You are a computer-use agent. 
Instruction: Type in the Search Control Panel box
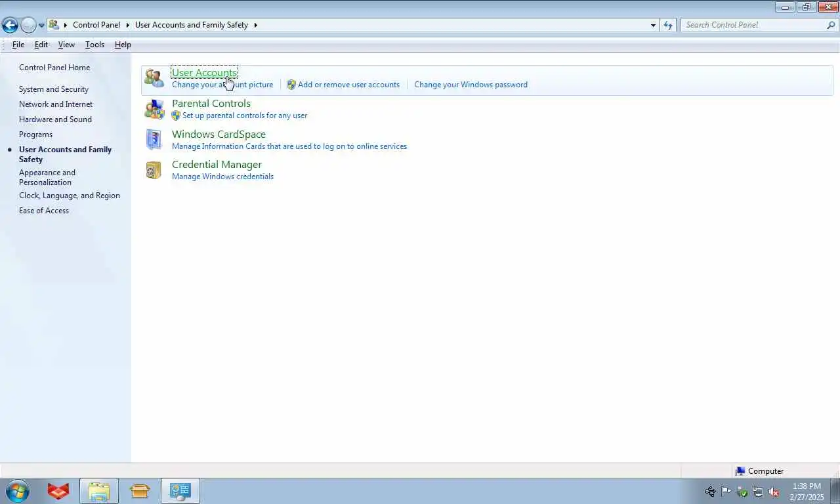pyautogui.click(x=753, y=25)
